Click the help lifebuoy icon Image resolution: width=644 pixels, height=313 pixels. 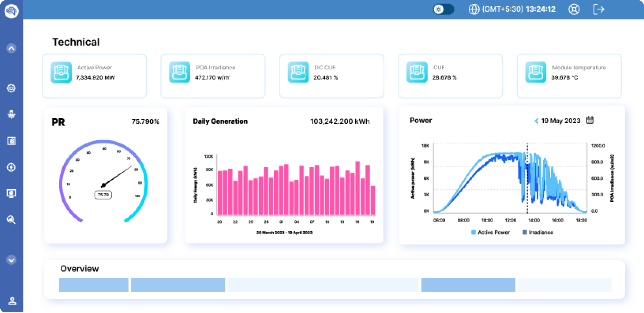pos(574,9)
